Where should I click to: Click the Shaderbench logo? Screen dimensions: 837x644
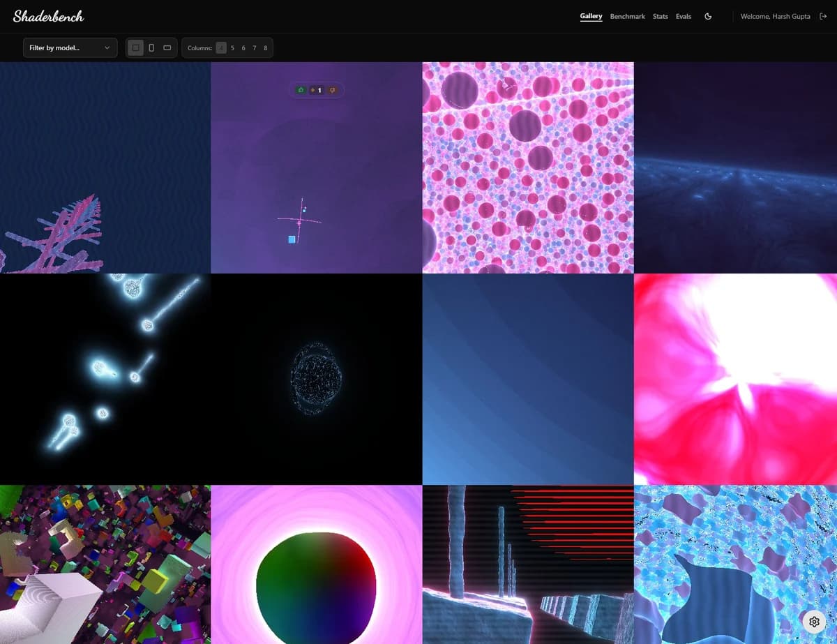pyautogui.click(x=47, y=15)
